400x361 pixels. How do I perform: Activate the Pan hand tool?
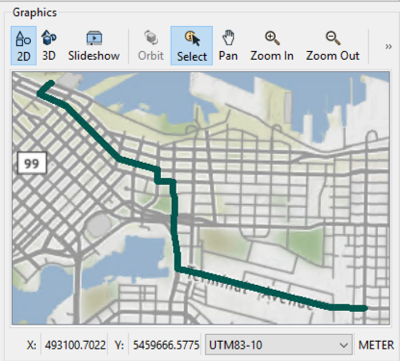228,46
